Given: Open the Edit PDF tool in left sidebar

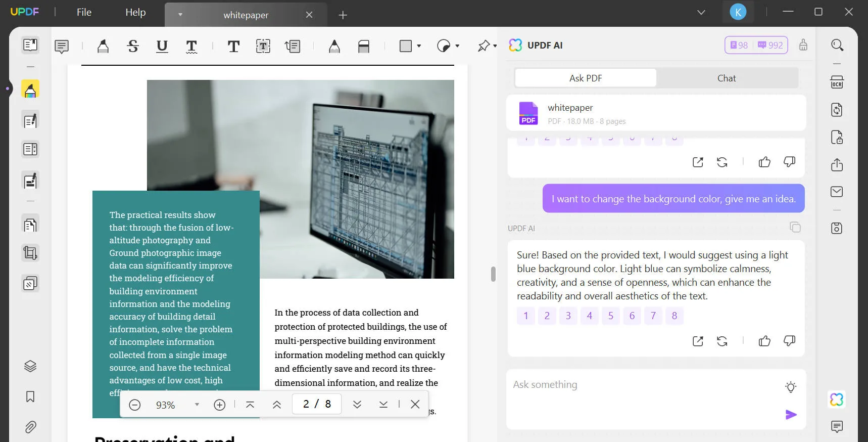Looking at the screenshot, I should (30, 120).
